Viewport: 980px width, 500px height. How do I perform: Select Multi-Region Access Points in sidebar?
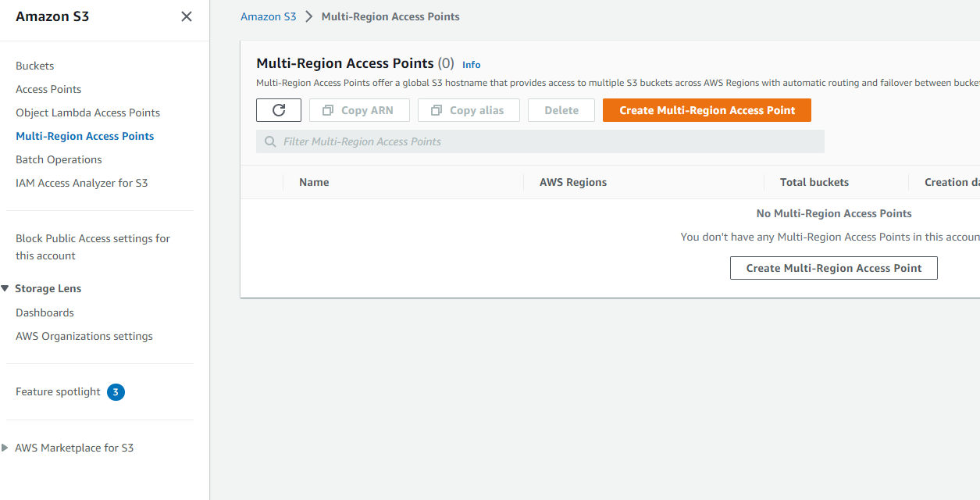(85, 136)
